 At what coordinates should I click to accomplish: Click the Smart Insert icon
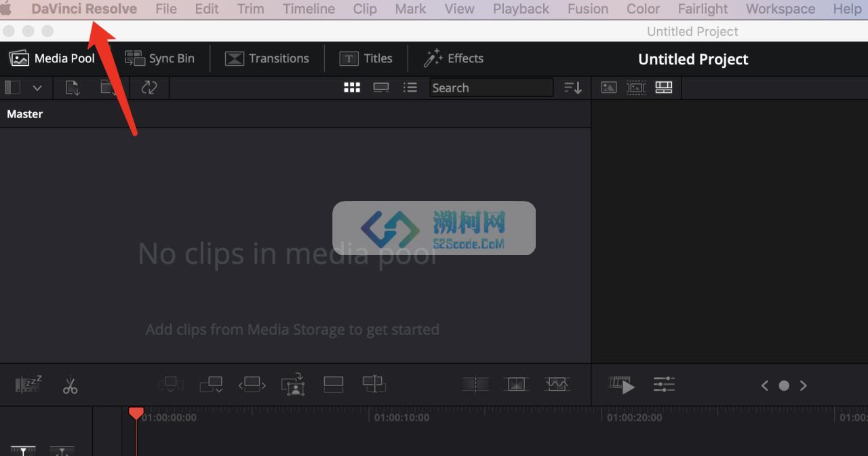pos(170,385)
